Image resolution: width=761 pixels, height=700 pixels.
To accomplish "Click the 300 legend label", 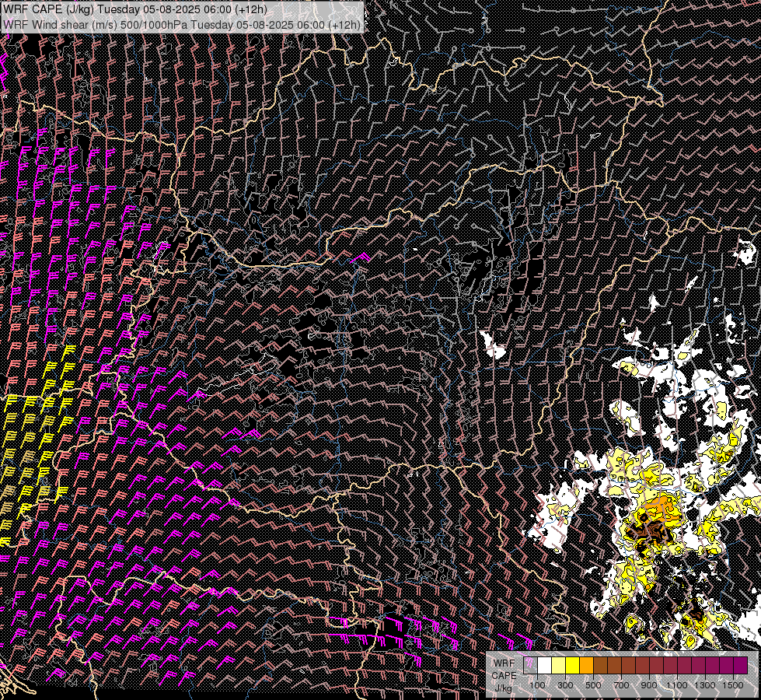I will click(x=565, y=685).
